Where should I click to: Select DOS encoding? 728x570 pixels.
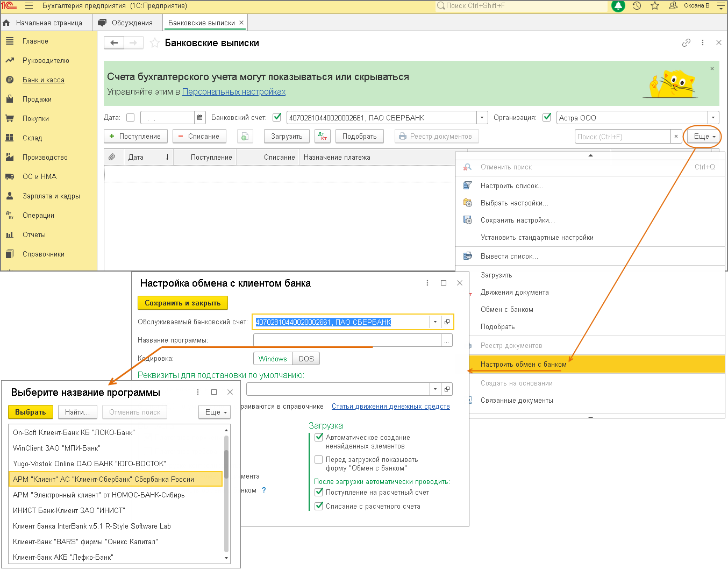(x=306, y=359)
